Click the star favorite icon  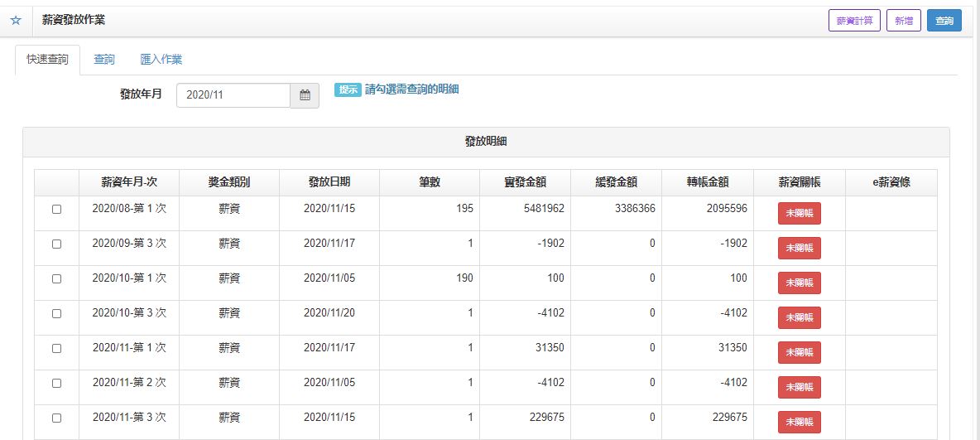pyautogui.click(x=17, y=21)
